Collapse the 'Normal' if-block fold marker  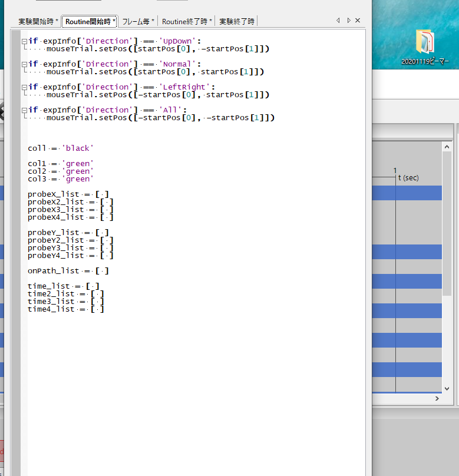point(24,64)
